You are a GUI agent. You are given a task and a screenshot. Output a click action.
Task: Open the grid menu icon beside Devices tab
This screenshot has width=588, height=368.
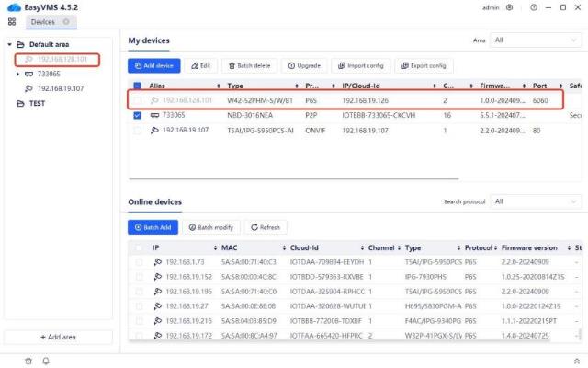(12, 21)
